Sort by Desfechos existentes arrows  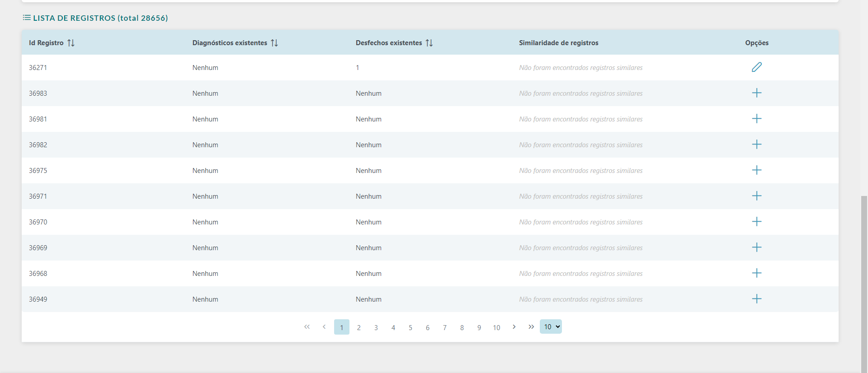click(429, 43)
